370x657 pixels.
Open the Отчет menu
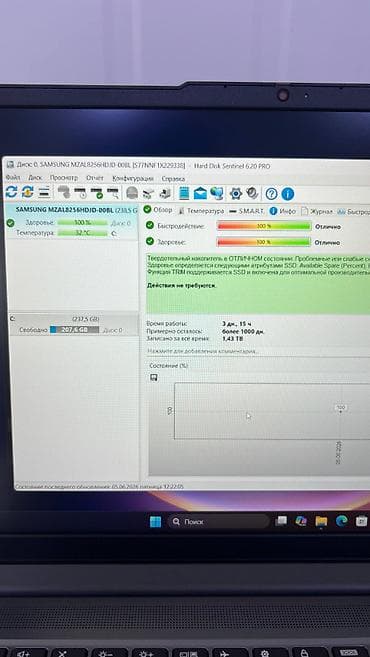[x=95, y=178]
